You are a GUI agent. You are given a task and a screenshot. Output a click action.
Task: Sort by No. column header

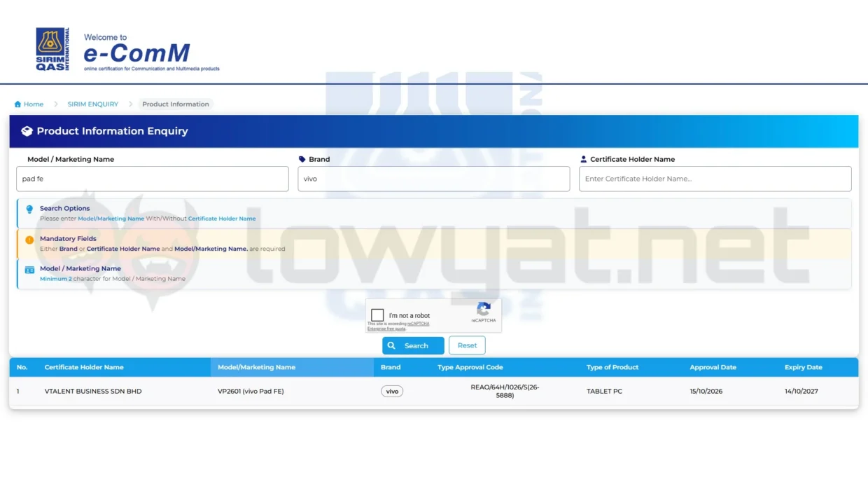pyautogui.click(x=22, y=367)
